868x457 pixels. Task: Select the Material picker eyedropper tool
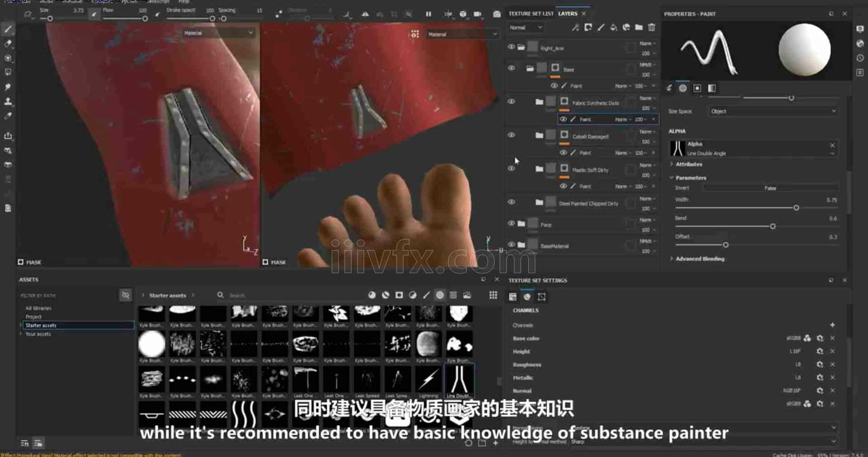coord(8,116)
